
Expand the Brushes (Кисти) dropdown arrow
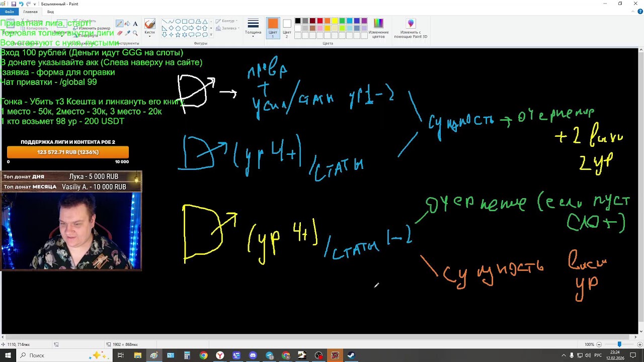tap(149, 36)
